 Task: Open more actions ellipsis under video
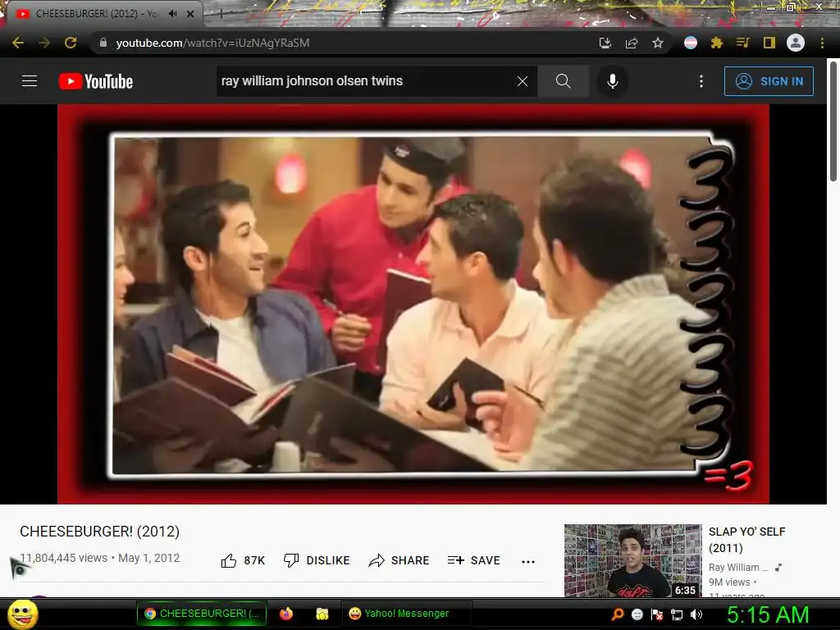click(528, 561)
